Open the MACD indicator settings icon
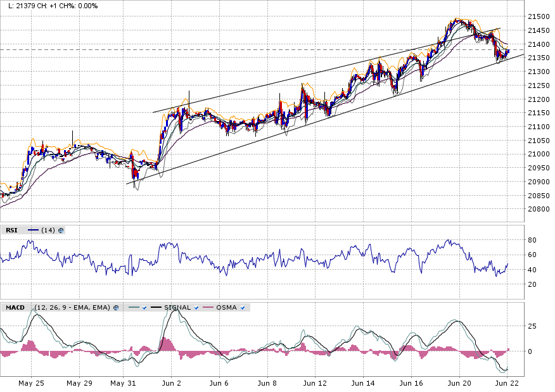Image resolution: width=555 pixels, height=392 pixels. pyautogui.click(x=116, y=308)
